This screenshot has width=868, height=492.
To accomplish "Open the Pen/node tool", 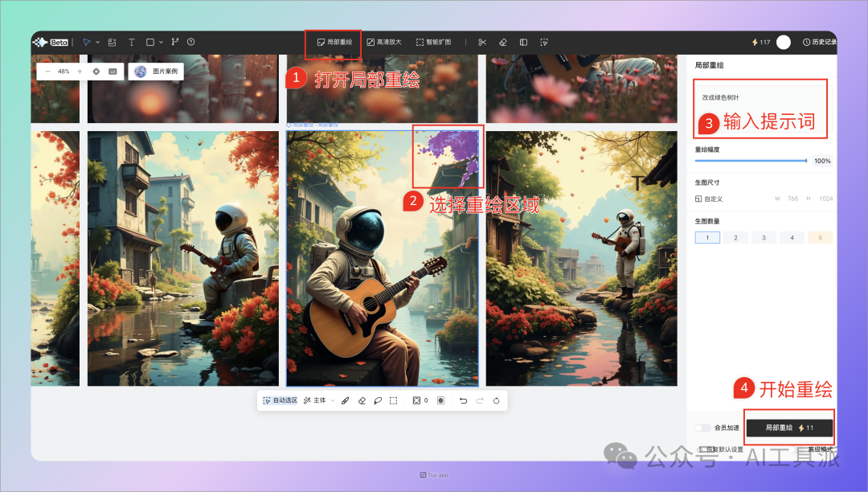I will click(x=175, y=42).
